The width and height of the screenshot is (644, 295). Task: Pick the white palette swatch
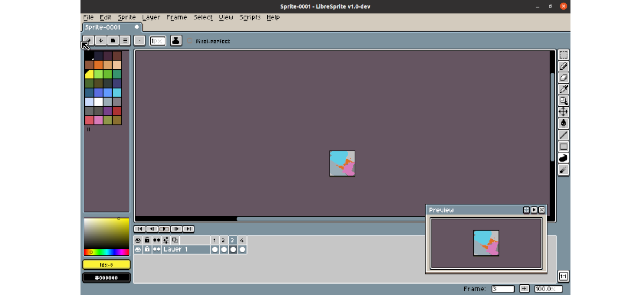point(98,101)
